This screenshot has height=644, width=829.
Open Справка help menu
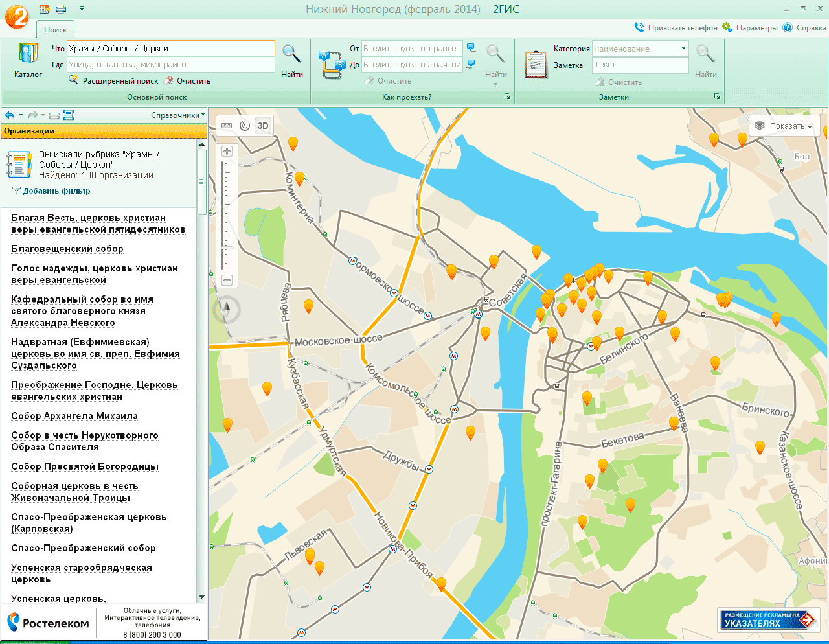point(804,28)
